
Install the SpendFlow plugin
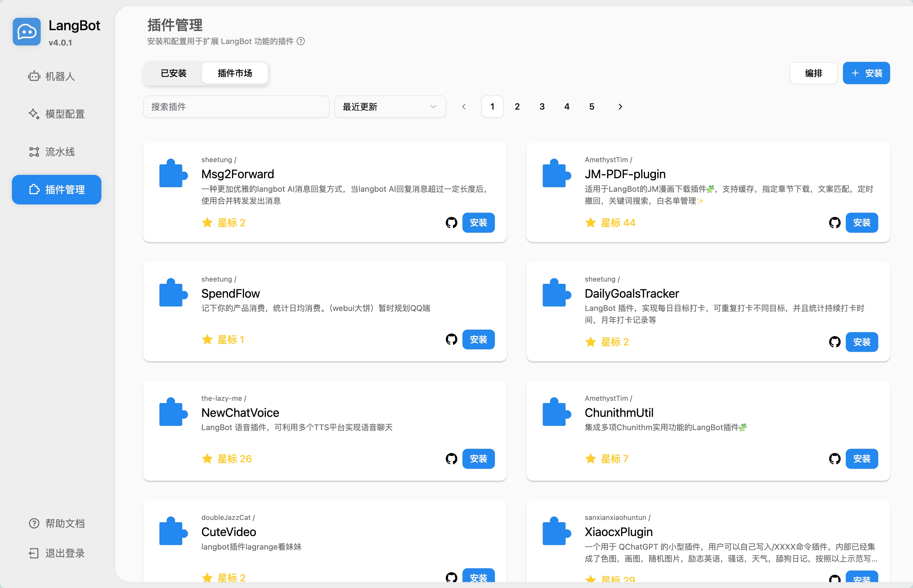[479, 339]
